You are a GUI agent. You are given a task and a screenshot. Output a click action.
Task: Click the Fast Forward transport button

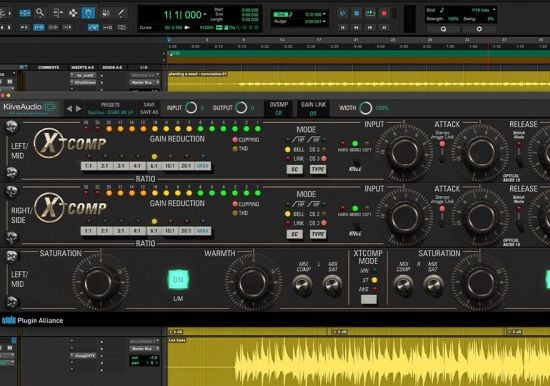click(x=370, y=27)
